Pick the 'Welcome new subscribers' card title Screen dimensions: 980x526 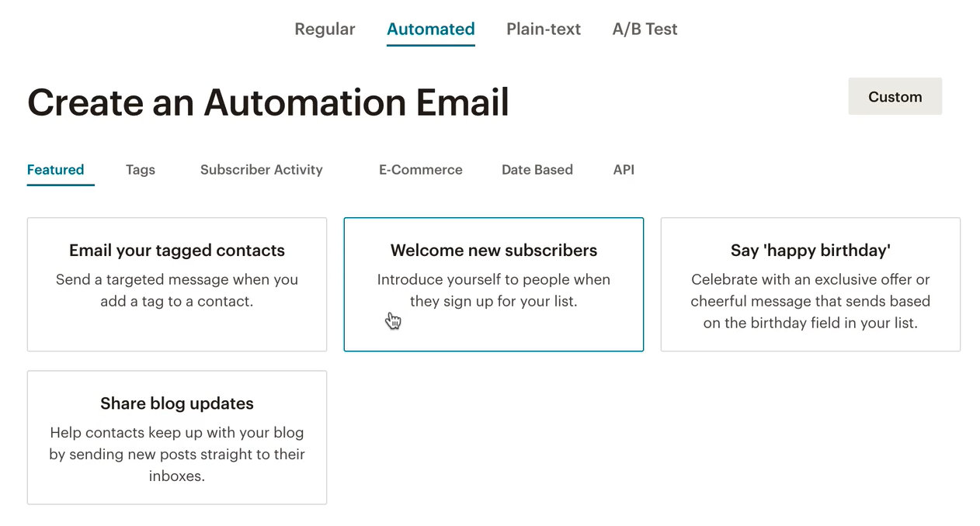[494, 251]
